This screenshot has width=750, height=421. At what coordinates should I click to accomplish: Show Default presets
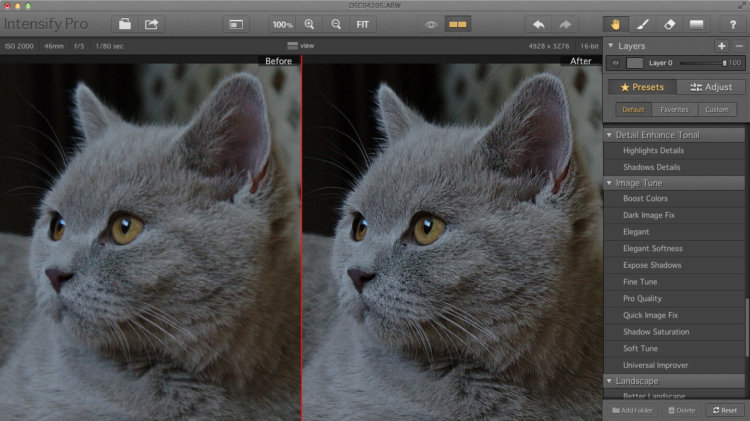633,110
